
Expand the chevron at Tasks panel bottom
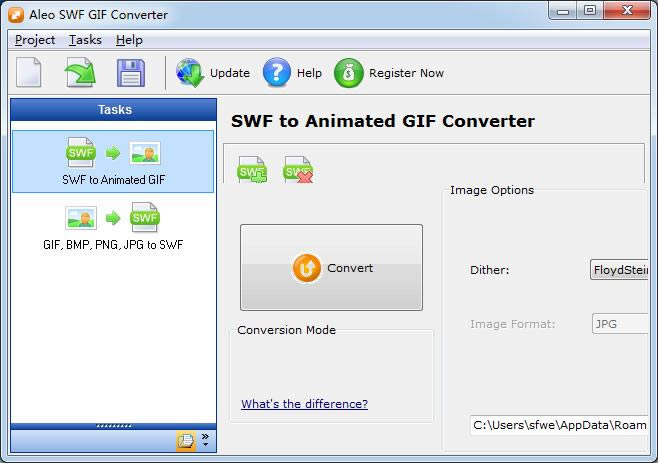(205, 439)
